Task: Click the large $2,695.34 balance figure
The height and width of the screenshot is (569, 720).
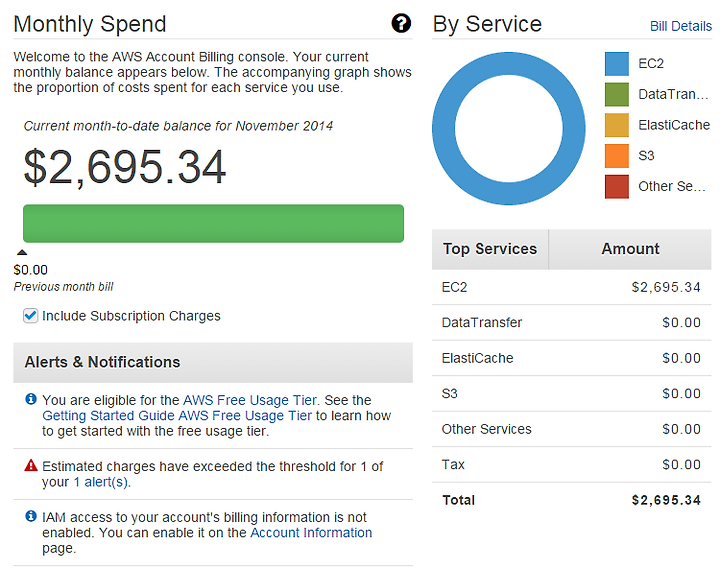Action: click(124, 167)
